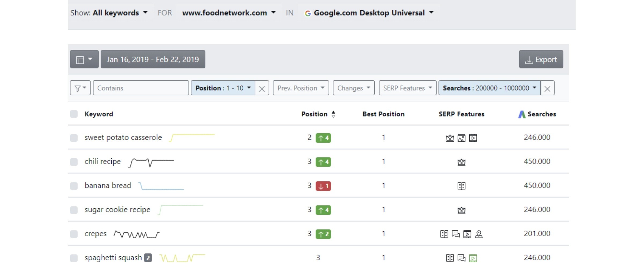Click the Contains keyword input field
Screen dimensions: 644x272
tap(141, 88)
